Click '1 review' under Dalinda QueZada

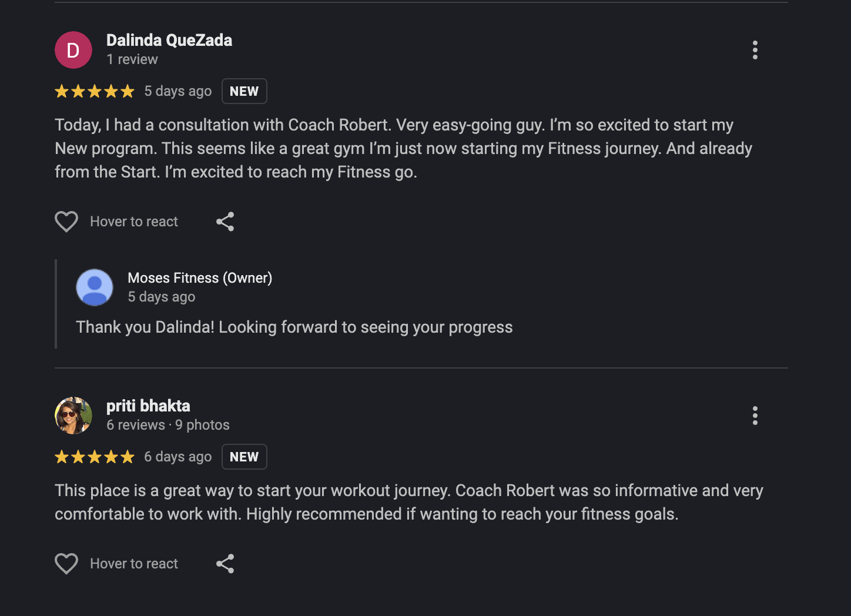tap(132, 59)
